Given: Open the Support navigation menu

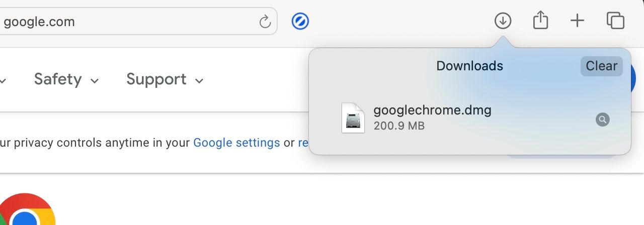Looking at the screenshot, I should [x=156, y=79].
